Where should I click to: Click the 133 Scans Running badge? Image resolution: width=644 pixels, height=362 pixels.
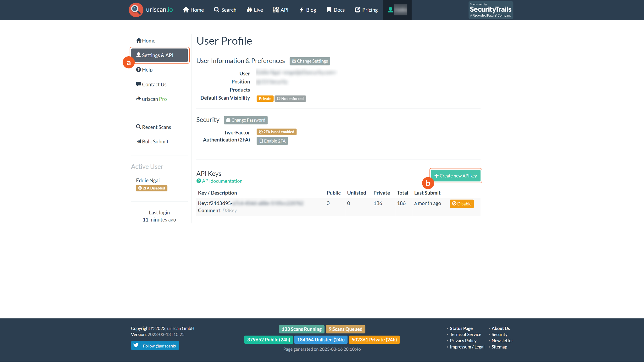(x=301, y=329)
